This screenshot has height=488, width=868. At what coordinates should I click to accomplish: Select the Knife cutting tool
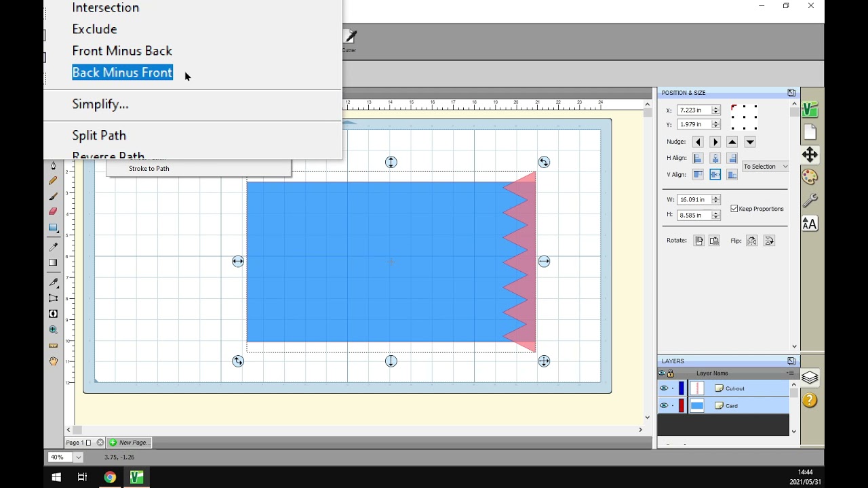point(53,281)
